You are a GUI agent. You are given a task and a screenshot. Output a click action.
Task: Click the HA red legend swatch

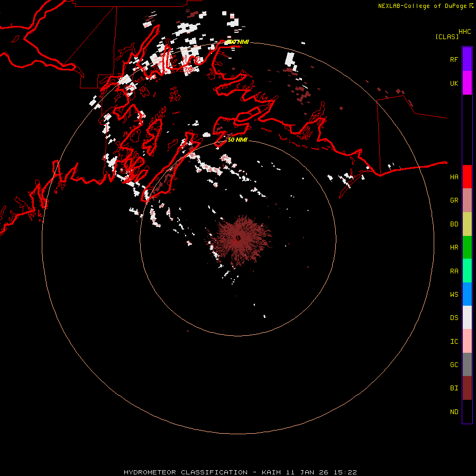pyautogui.click(x=467, y=177)
